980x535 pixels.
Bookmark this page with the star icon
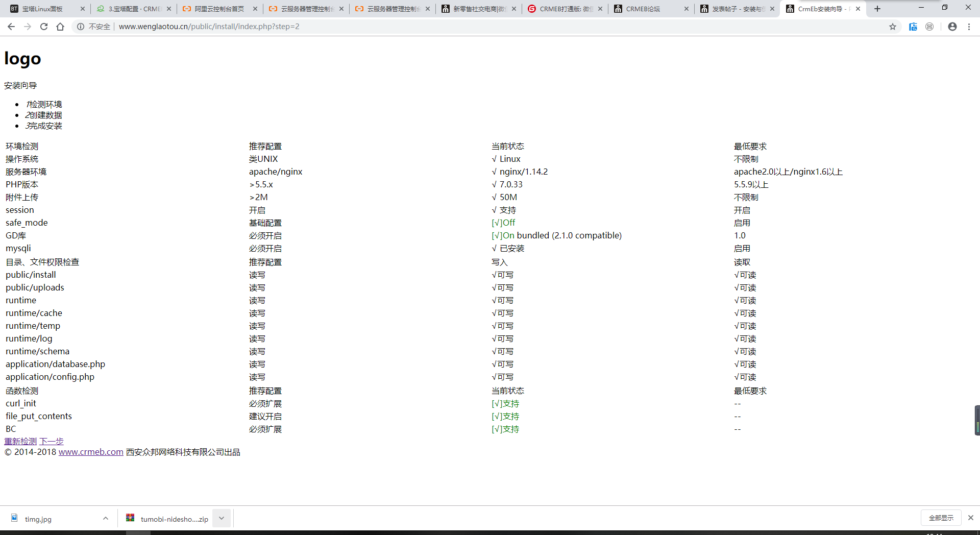click(893, 27)
